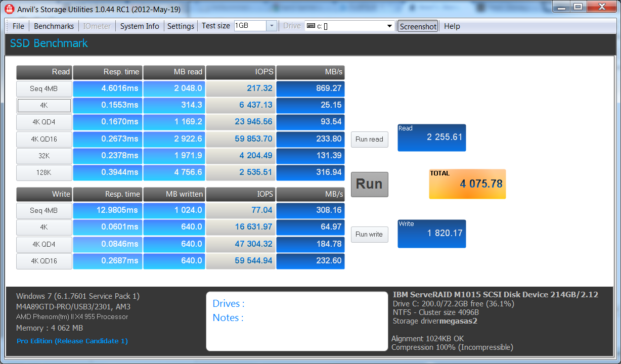621x364 pixels.
Task: Select Seq 4MB write speed 308.16
Action: (310, 210)
